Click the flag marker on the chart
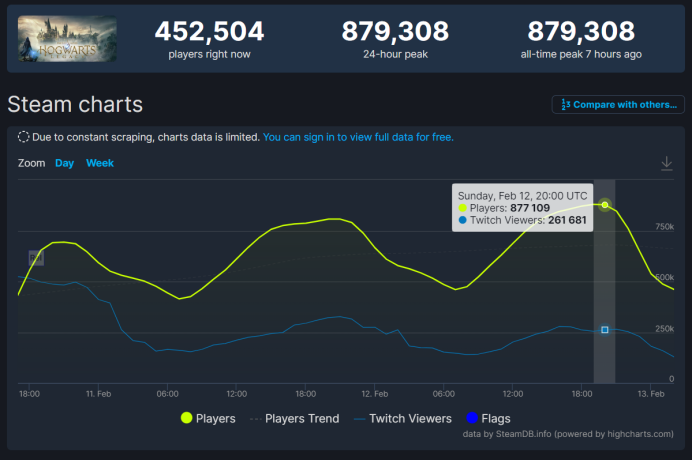This screenshot has width=692, height=461. [36, 258]
